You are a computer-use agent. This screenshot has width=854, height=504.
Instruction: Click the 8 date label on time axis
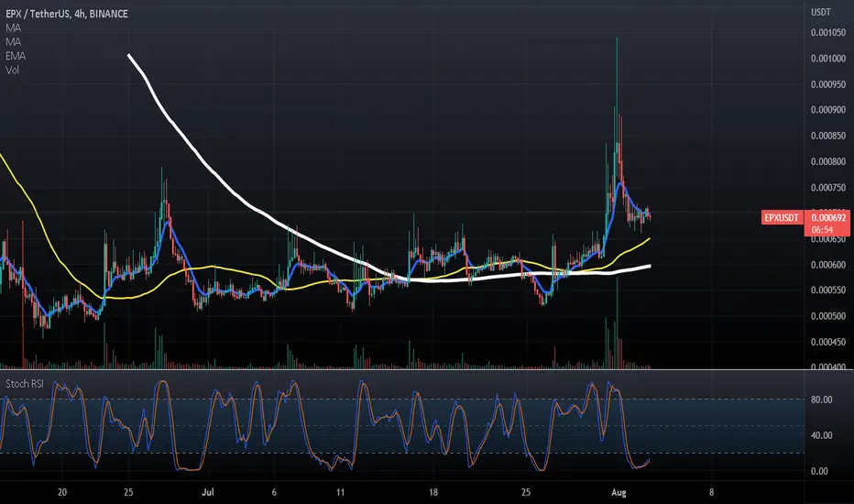[x=711, y=493]
